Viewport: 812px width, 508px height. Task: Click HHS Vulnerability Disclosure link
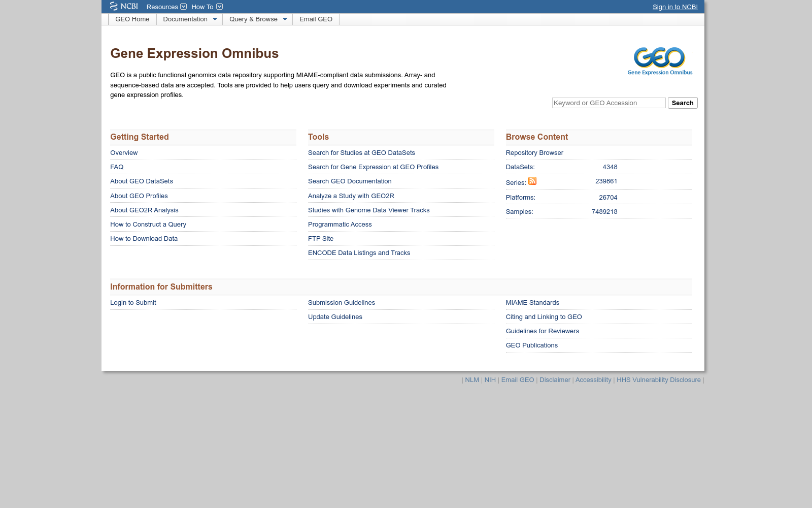pos(658,380)
